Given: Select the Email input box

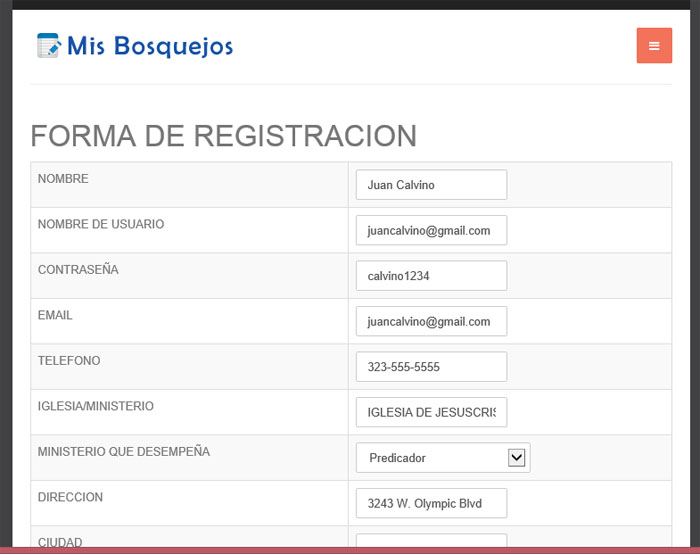Looking at the screenshot, I should [x=431, y=321].
